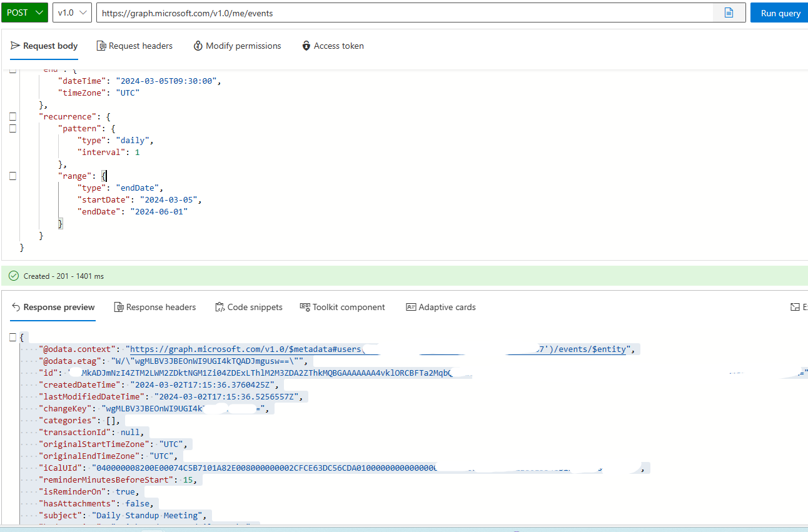Viewport: 808px width, 532px height.
Task: Open the Code snippets tab
Action: tap(249, 307)
